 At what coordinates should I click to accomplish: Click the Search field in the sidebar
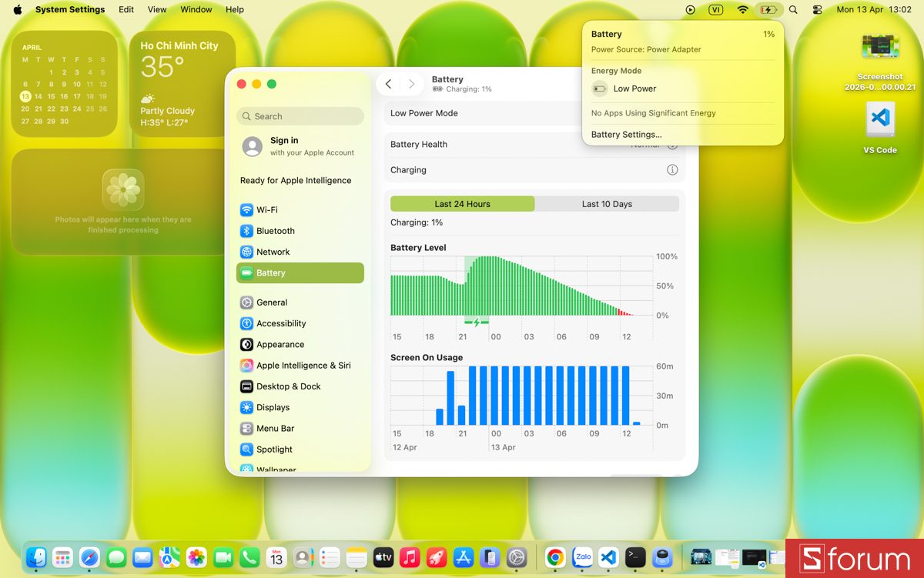pos(300,115)
